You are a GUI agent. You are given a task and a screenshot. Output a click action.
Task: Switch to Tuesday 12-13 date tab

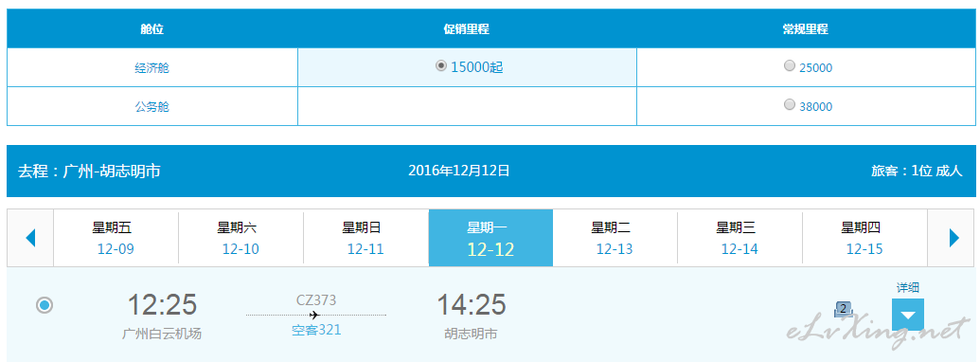(x=615, y=238)
